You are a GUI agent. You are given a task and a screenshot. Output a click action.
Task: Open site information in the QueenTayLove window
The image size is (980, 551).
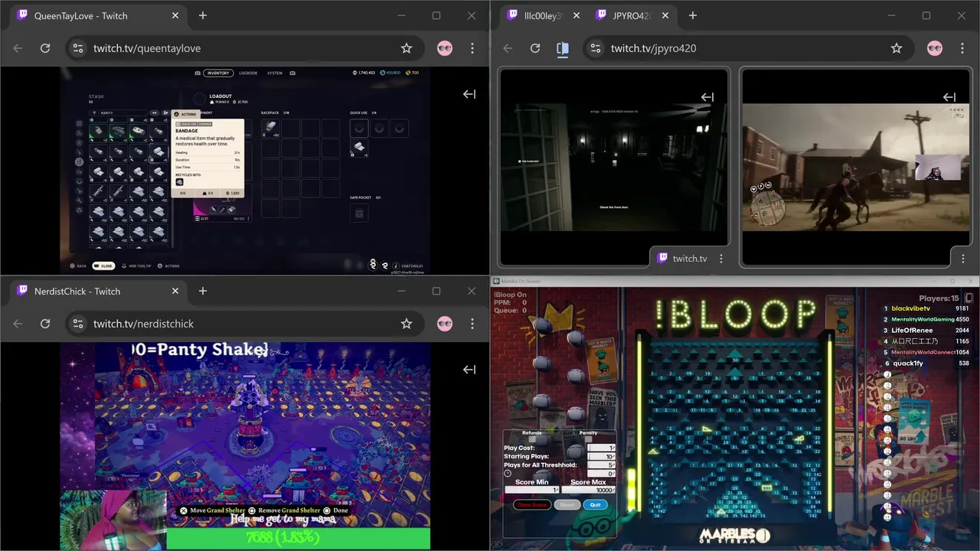77,48
